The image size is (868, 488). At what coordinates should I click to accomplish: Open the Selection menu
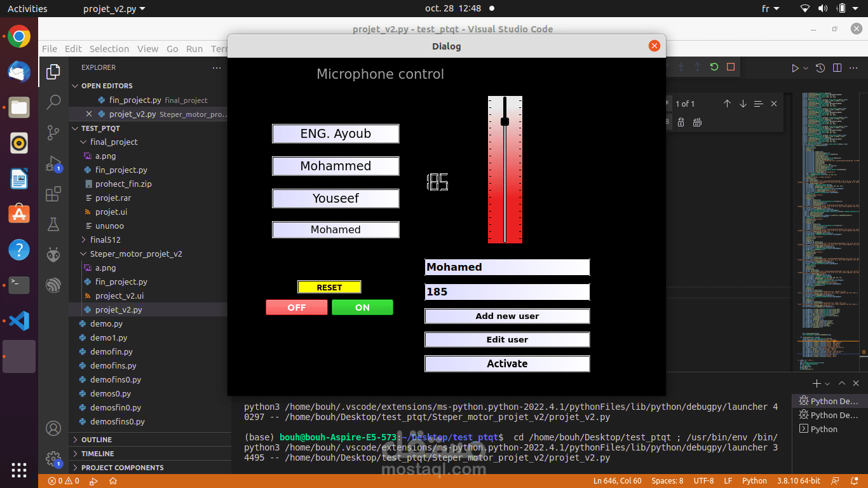point(109,49)
